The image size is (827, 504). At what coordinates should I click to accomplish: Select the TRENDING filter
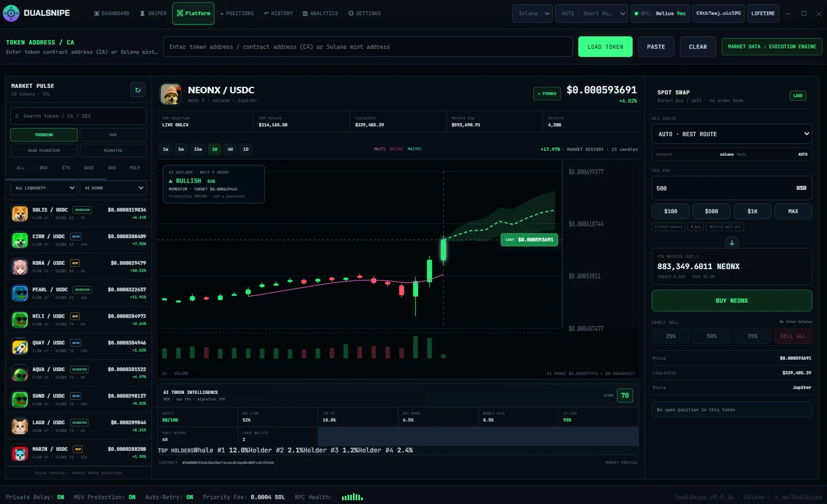[x=44, y=135]
